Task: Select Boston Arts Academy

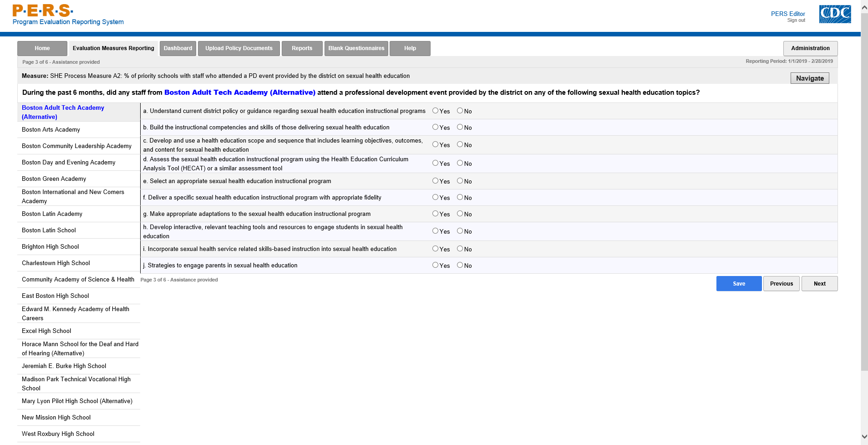Action: [79, 130]
